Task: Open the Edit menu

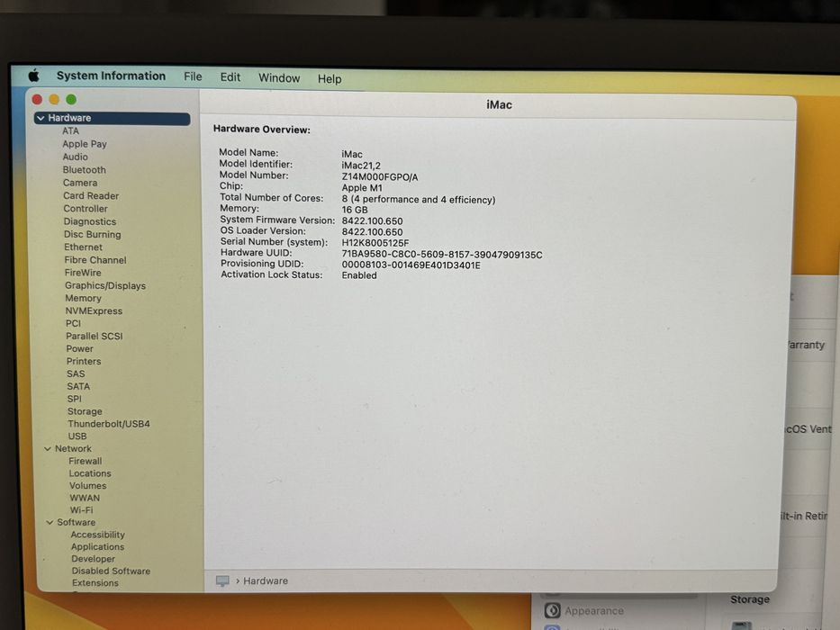Action: [230, 77]
